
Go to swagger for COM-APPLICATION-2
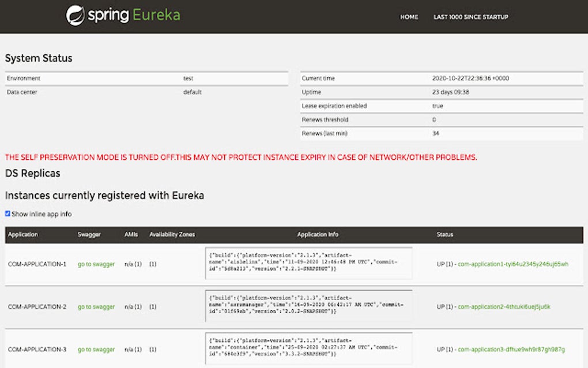(x=96, y=307)
